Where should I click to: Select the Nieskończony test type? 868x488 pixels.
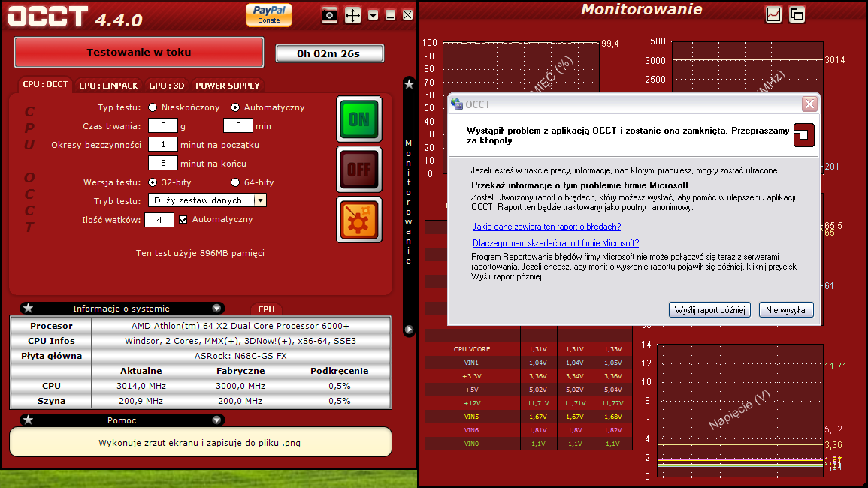click(153, 107)
